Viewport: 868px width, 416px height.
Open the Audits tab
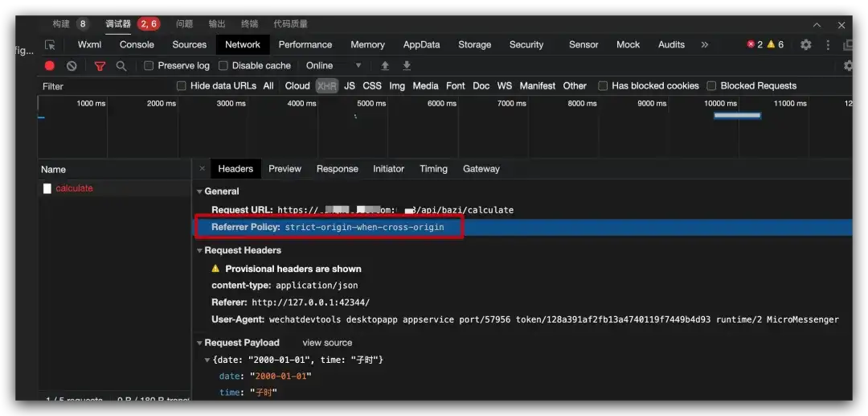pyautogui.click(x=671, y=45)
